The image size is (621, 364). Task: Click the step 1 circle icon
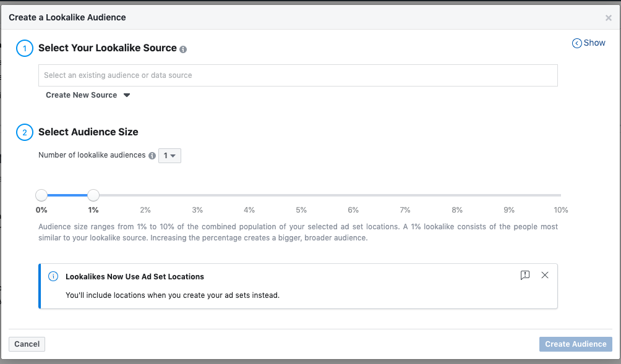pyautogui.click(x=25, y=48)
